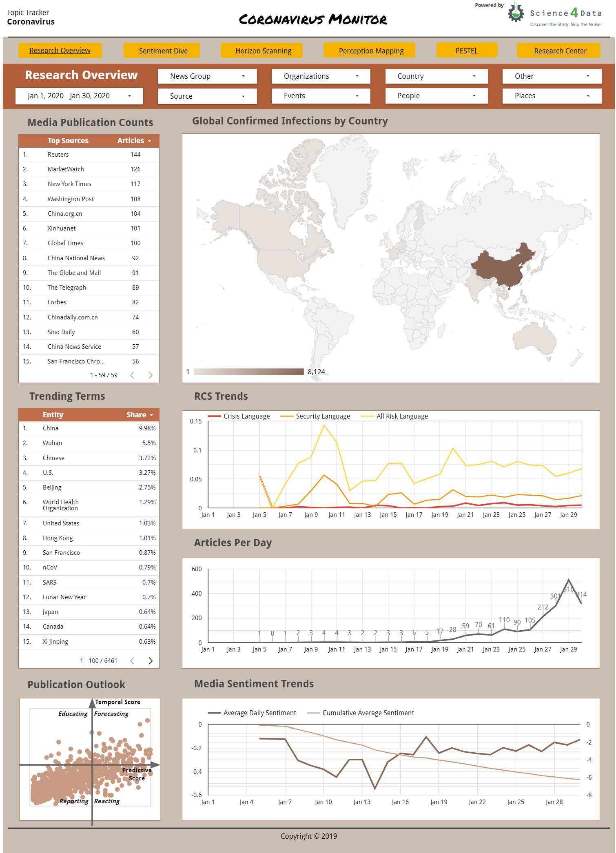Click the nCoV trending term
The image size is (616, 853).
click(89, 567)
